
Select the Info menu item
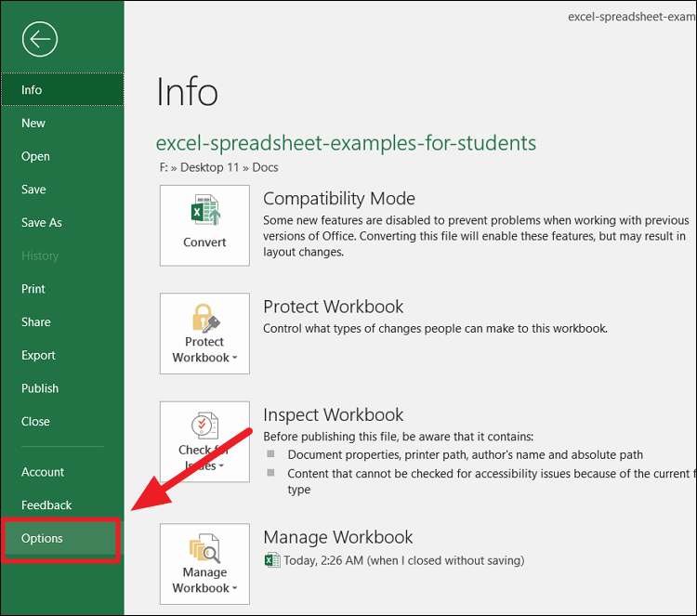[62, 90]
